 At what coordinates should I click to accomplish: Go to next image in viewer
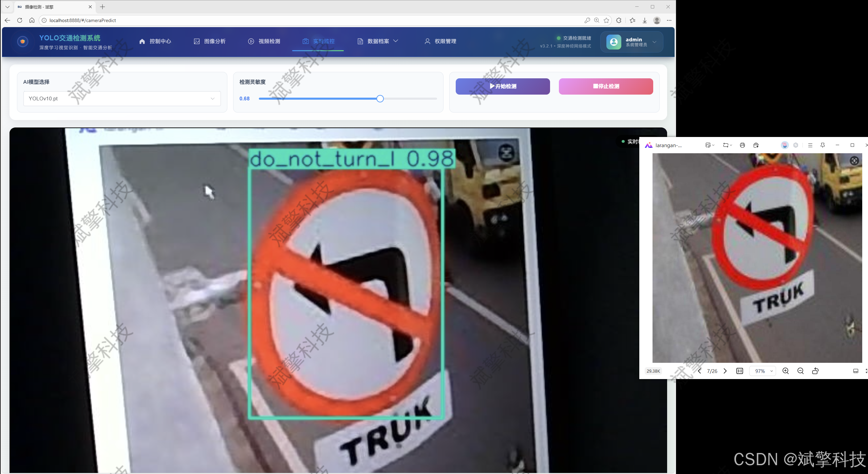click(725, 371)
